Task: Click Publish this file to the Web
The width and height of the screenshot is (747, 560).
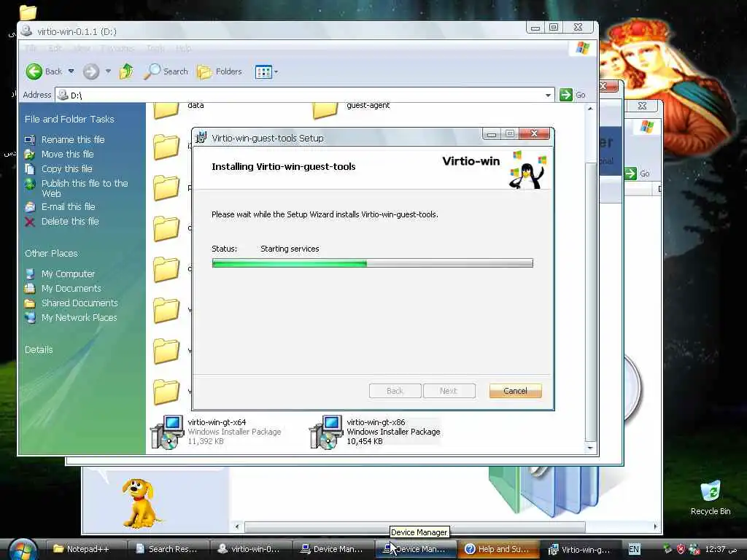Action: tap(85, 188)
